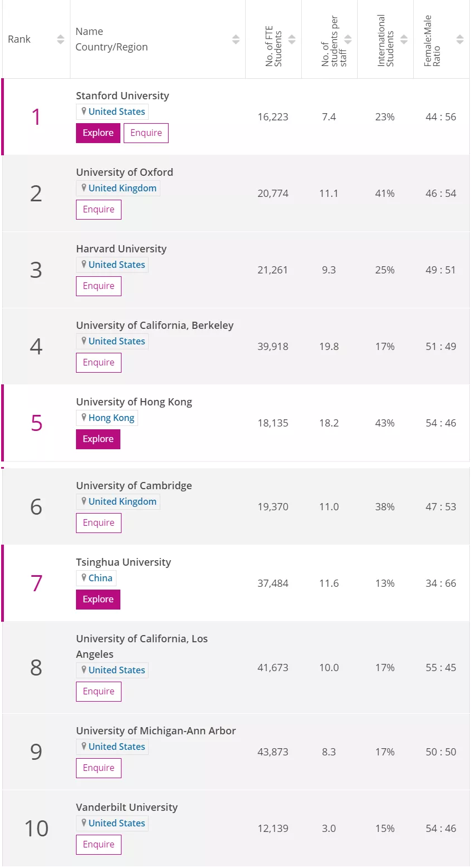This screenshot has height=868, width=472.
Task: Open University of Cambridge name link
Action: coord(134,486)
